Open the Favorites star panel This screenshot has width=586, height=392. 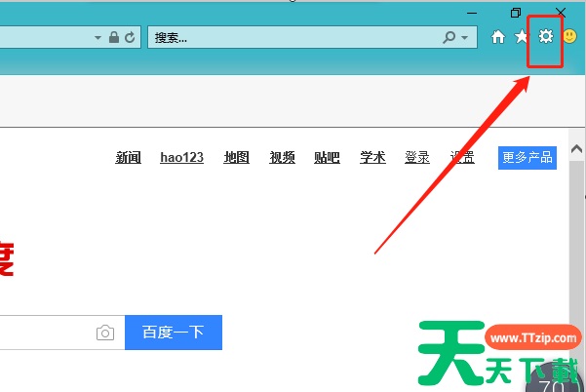pos(521,36)
